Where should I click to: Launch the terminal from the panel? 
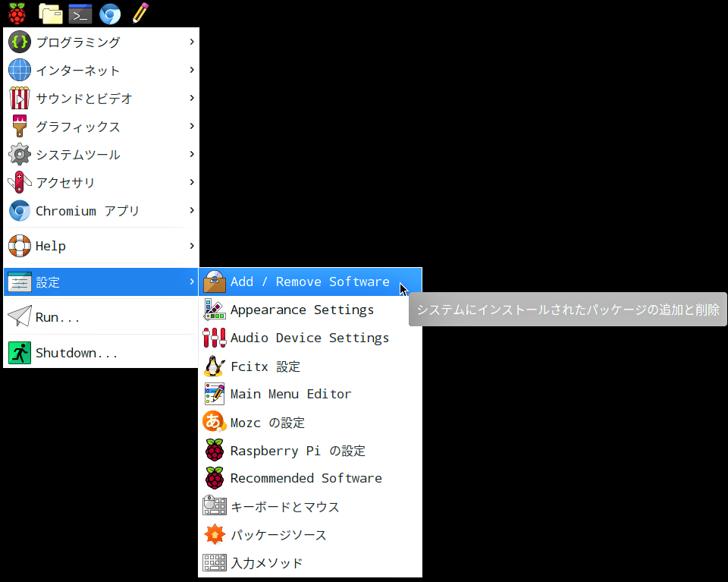click(x=80, y=14)
